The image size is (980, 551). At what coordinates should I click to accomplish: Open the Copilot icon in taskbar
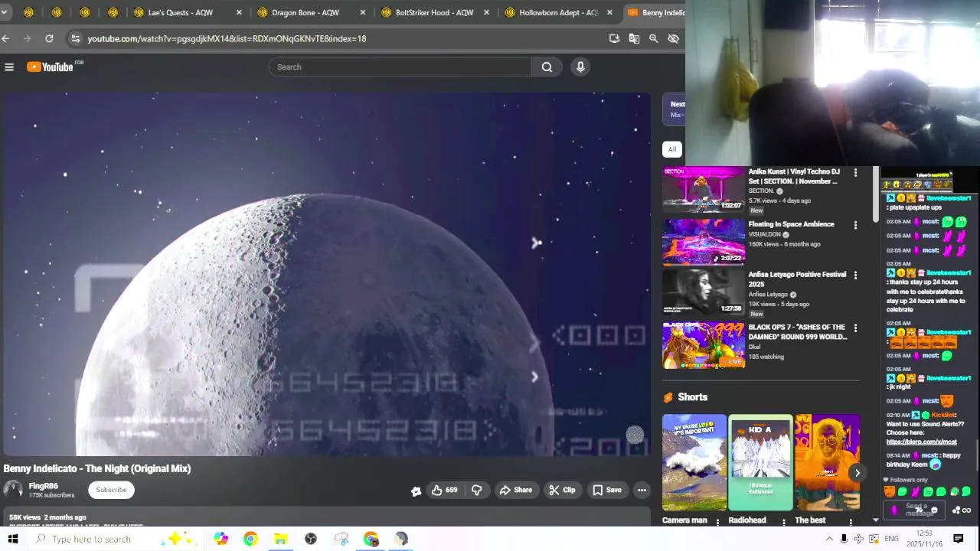tap(220, 539)
